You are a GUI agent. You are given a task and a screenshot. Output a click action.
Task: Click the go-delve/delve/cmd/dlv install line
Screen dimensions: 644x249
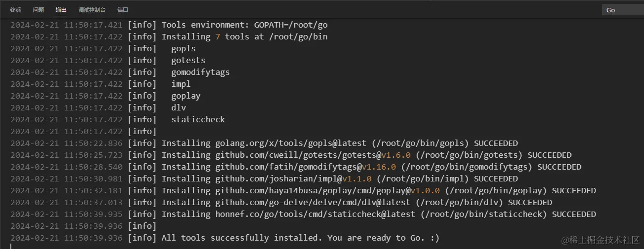(x=357, y=202)
